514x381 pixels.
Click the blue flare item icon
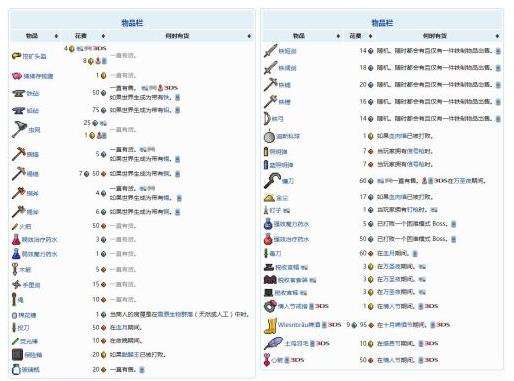click(266, 165)
